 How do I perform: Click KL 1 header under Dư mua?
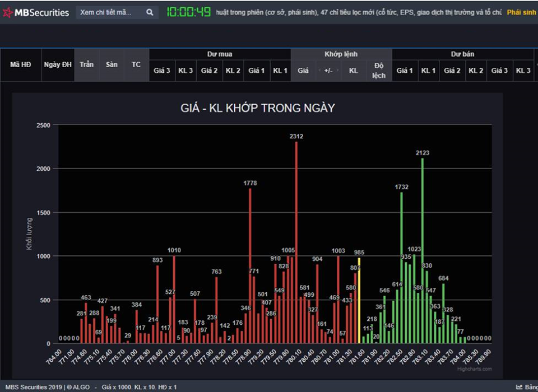pos(280,71)
